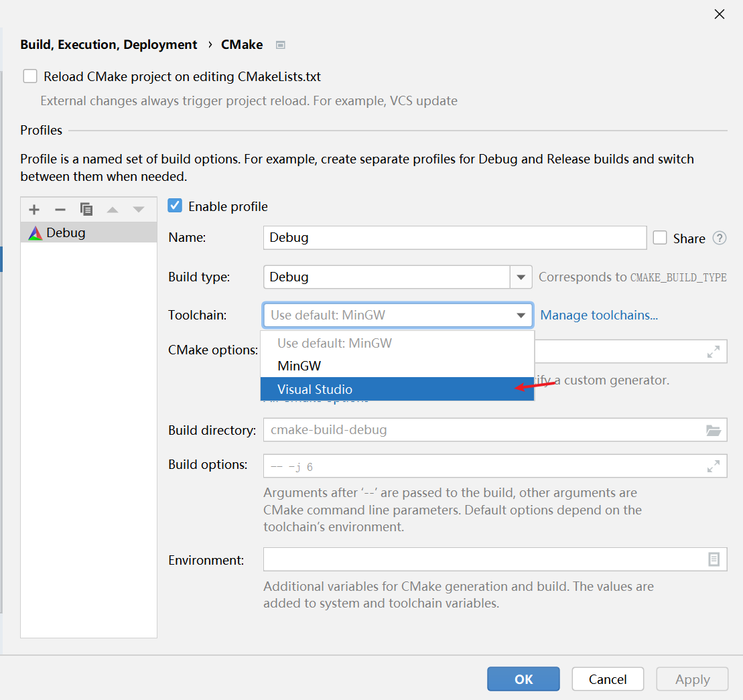The width and height of the screenshot is (743, 700).
Task: Click the Build directory field
Action: click(495, 430)
